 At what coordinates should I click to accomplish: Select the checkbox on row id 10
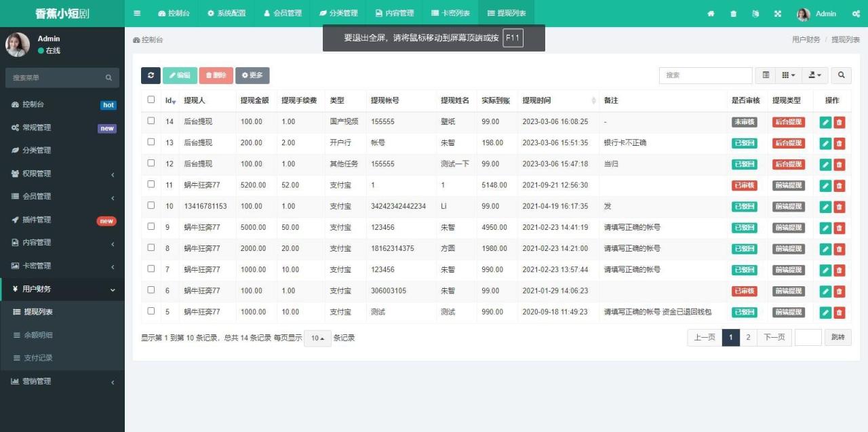pos(151,206)
